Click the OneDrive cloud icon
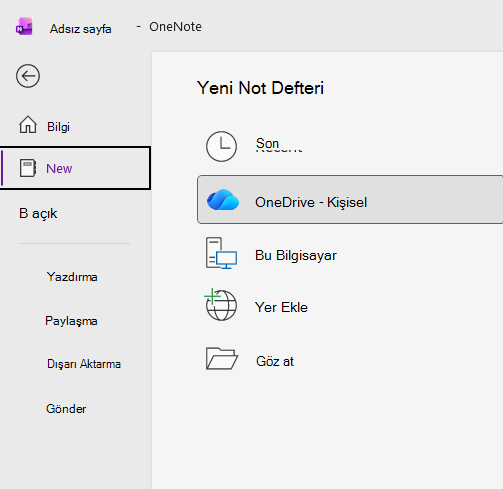Image resolution: width=503 pixels, height=489 pixels. click(x=223, y=200)
